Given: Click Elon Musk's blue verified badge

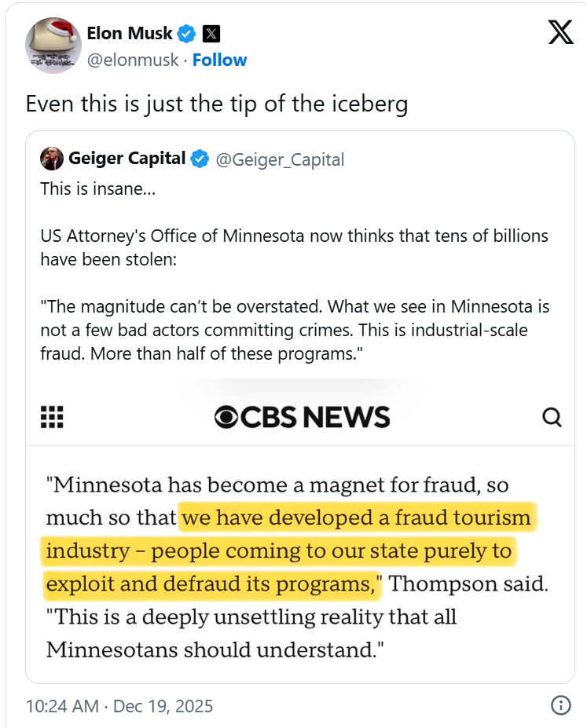Looking at the screenshot, I should pyautogui.click(x=186, y=34).
